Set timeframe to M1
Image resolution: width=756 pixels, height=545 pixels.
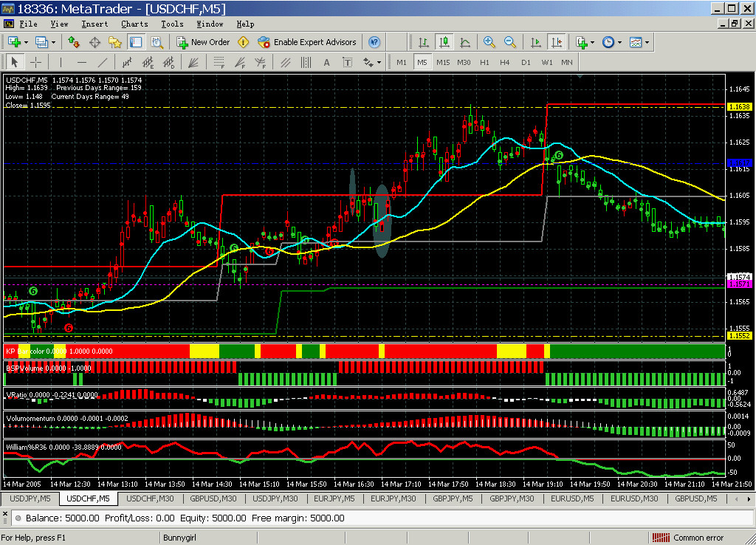[402, 62]
